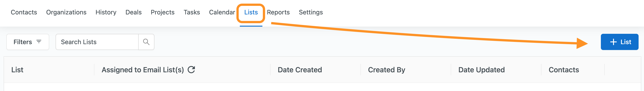
Task: Open the Deals tab
Action: [x=133, y=12]
